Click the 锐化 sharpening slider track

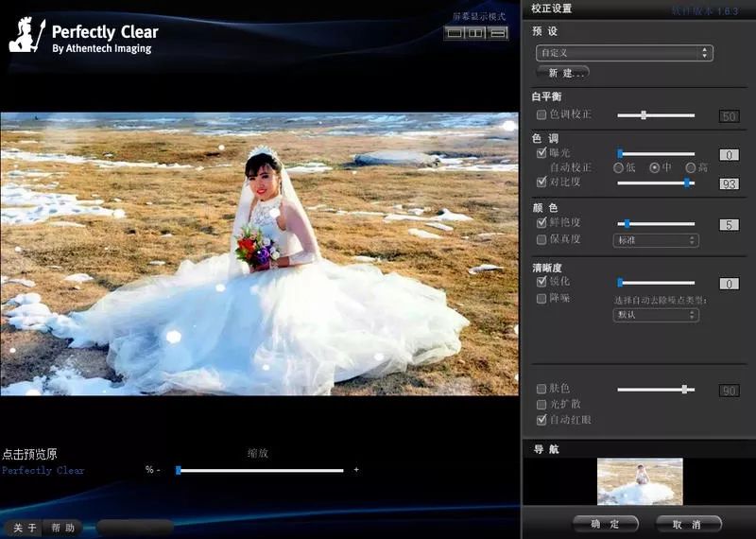[656, 283]
